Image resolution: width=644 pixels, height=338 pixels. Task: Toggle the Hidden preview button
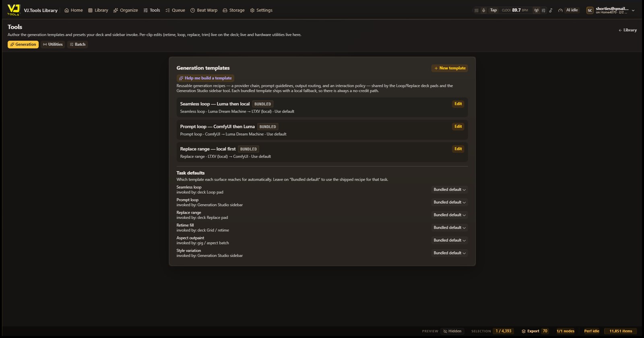452,331
